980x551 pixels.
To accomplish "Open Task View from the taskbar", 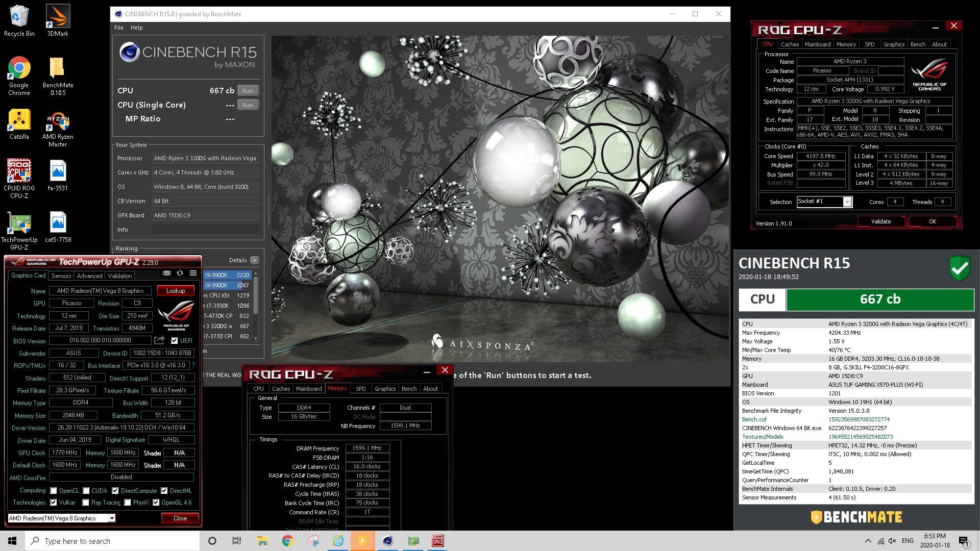I will tap(236, 541).
